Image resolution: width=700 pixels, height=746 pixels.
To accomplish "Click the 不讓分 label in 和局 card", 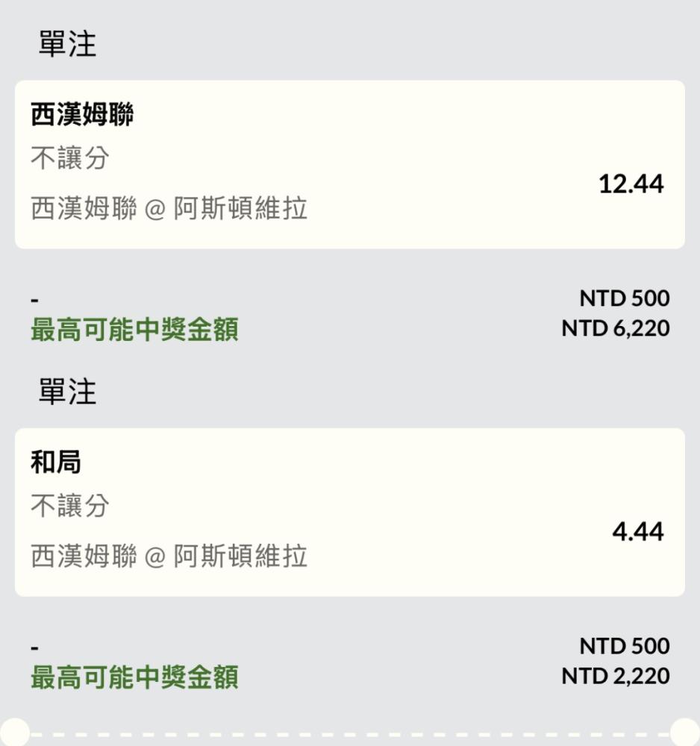I will 70,506.
